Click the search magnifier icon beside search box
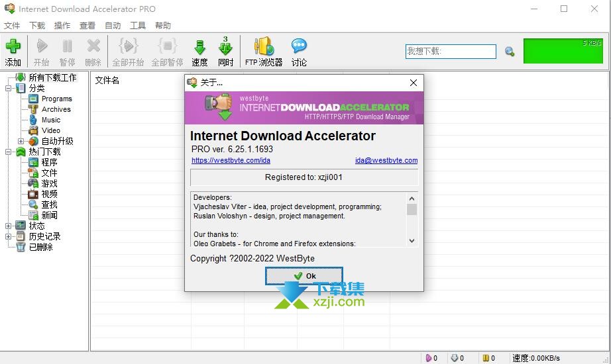This screenshot has width=611, height=364. point(510,52)
